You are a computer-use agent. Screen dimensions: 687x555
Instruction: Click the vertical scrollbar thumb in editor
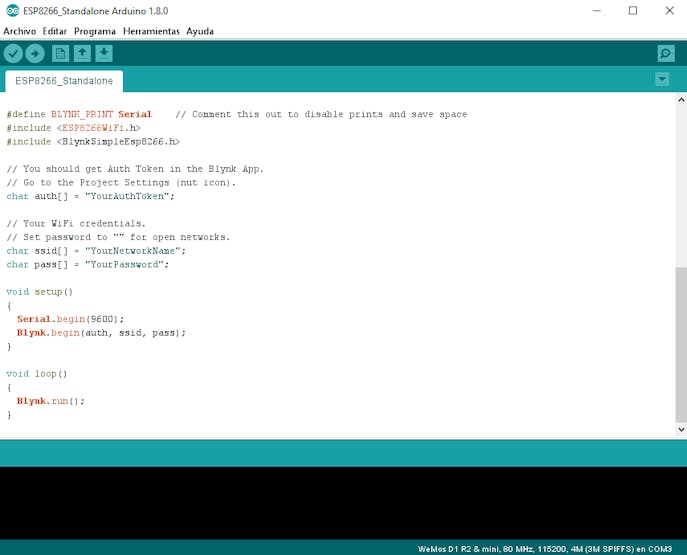(x=681, y=344)
